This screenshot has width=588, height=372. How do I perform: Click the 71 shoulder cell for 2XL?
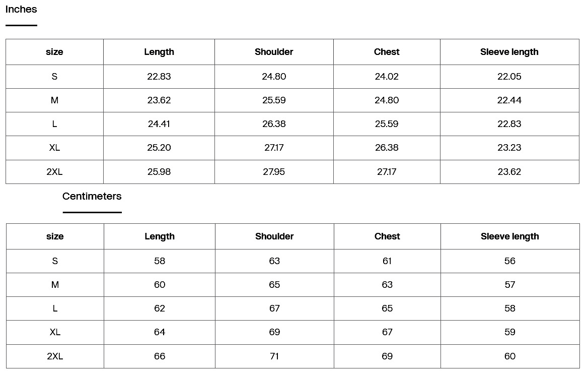pyautogui.click(x=274, y=356)
